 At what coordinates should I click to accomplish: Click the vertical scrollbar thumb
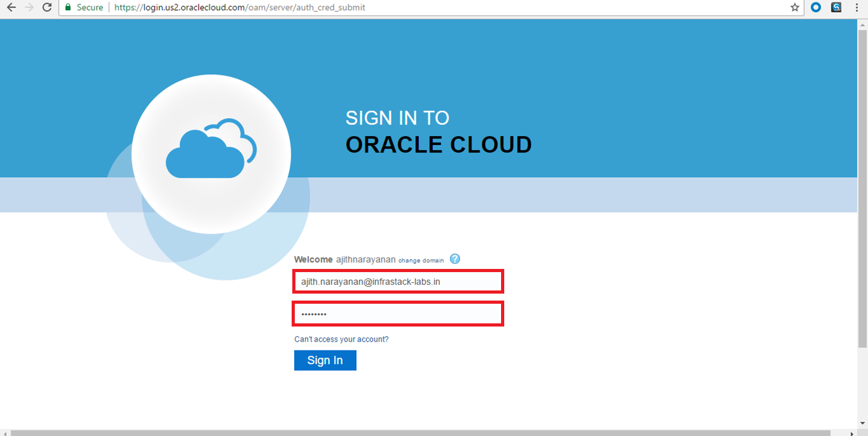pyautogui.click(x=862, y=187)
